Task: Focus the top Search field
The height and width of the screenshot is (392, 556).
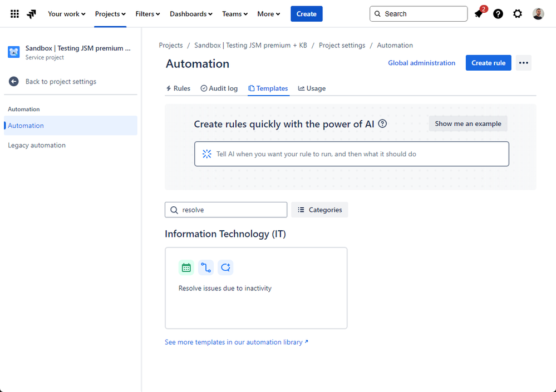Action: [x=419, y=14]
